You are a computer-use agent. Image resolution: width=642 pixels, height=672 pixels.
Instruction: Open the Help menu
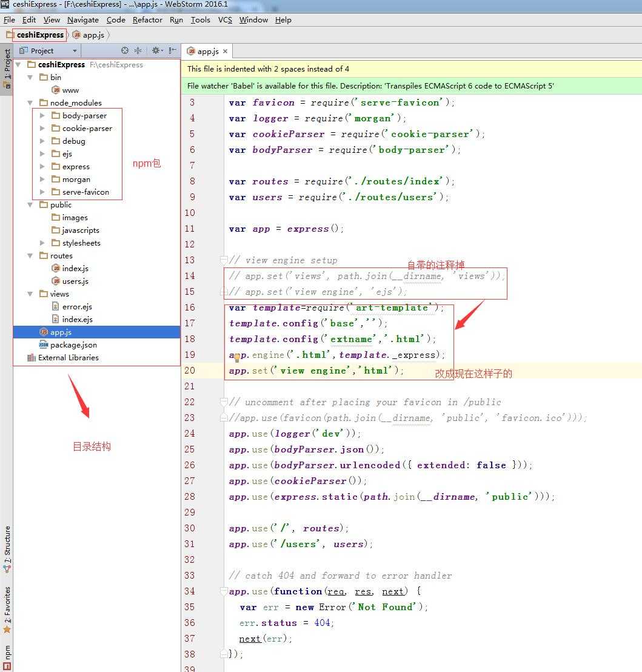pyautogui.click(x=283, y=20)
